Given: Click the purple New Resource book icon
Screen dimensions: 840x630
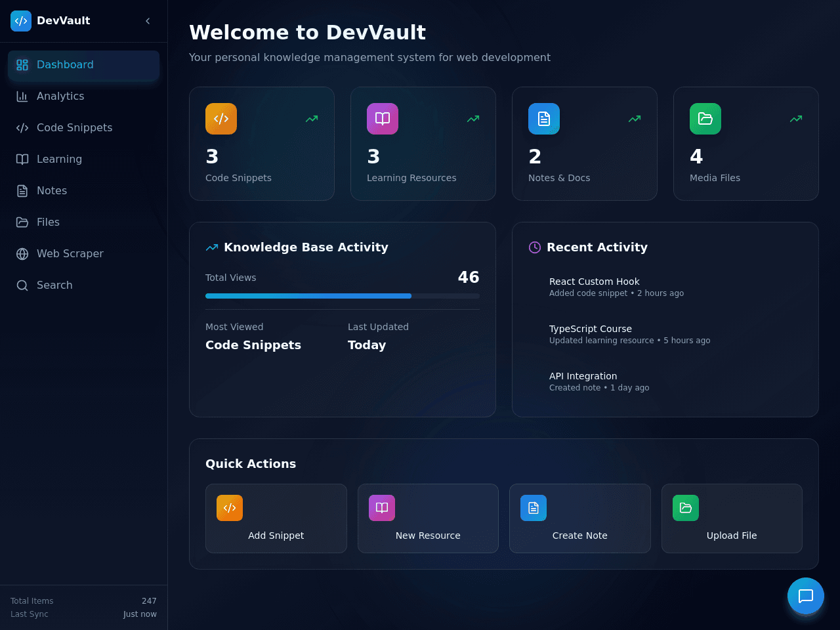Looking at the screenshot, I should click(382, 508).
